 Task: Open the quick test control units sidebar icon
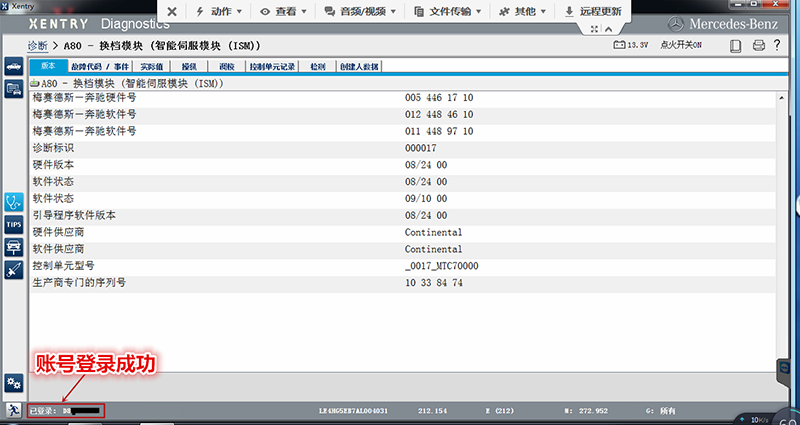tap(14, 89)
